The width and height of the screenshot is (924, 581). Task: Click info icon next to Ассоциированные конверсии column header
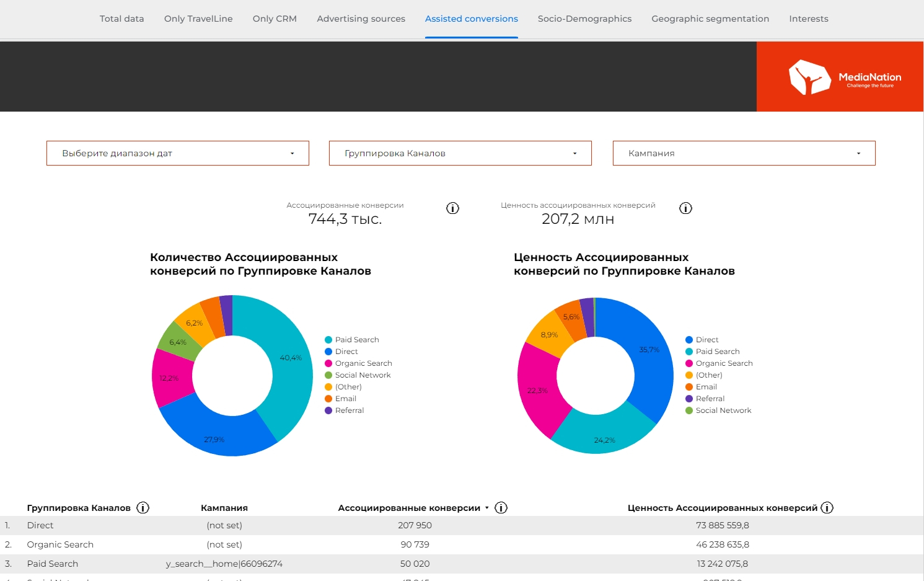501,508
